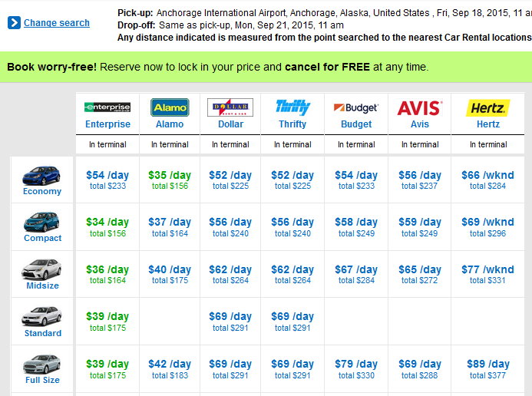Choose the Compact car category
Image resolution: width=532 pixels, height=396 pixels.
(x=42, y=238)
